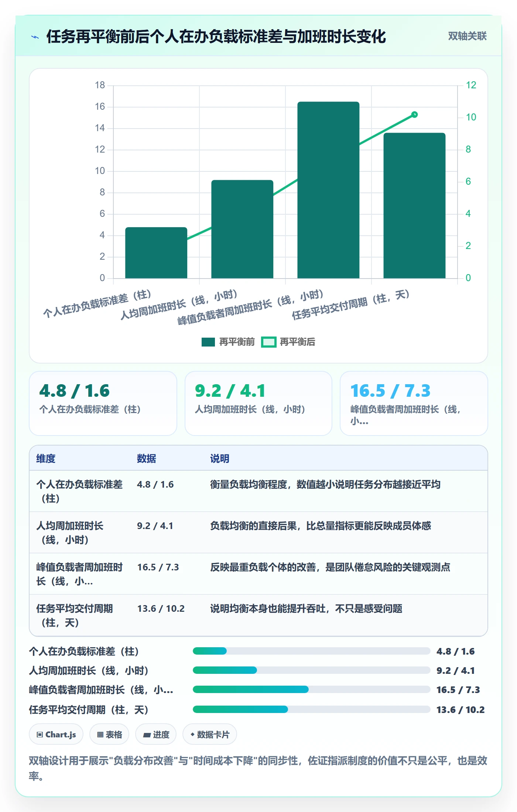The image size is (517, 812).
Task: Click progress bar for 个人在办负载标准差
Action: (x=311, y=651)
